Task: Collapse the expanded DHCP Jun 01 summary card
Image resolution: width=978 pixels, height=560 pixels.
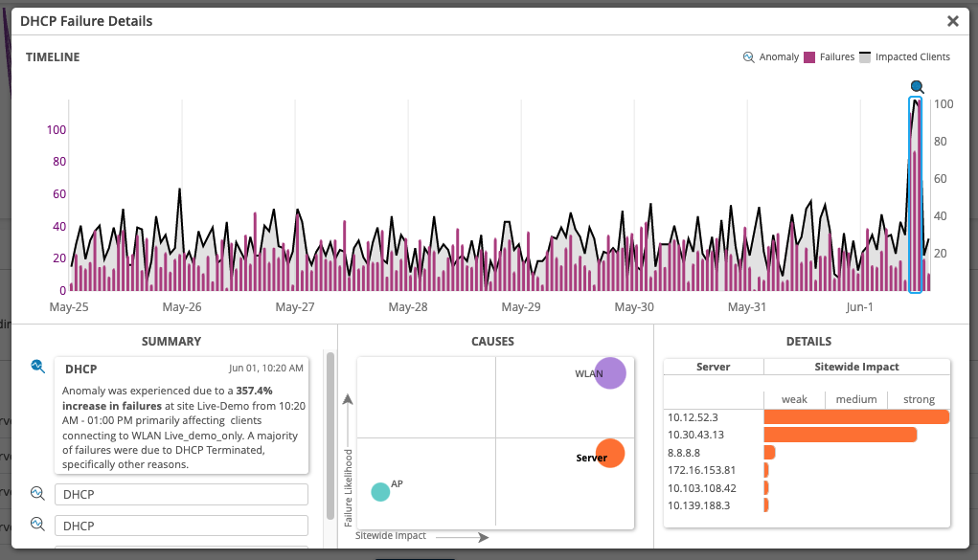Action: 181,369
